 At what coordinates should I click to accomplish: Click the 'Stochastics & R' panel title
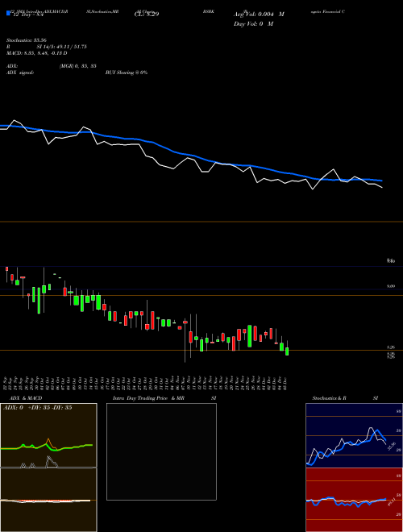[x=329, y=398]
